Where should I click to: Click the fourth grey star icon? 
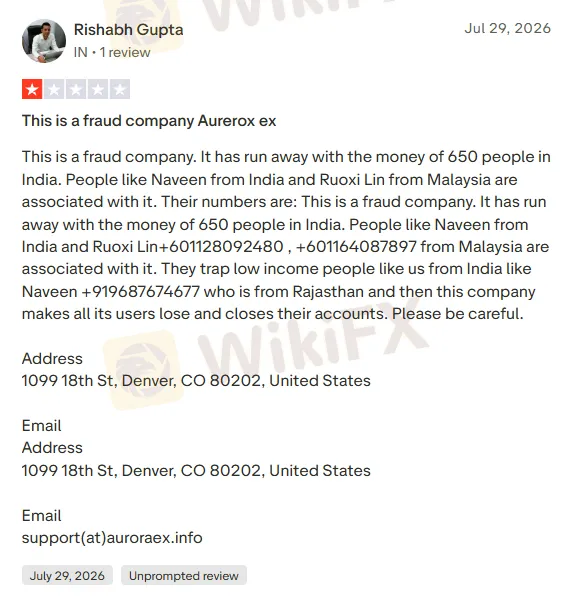point(98,89)
